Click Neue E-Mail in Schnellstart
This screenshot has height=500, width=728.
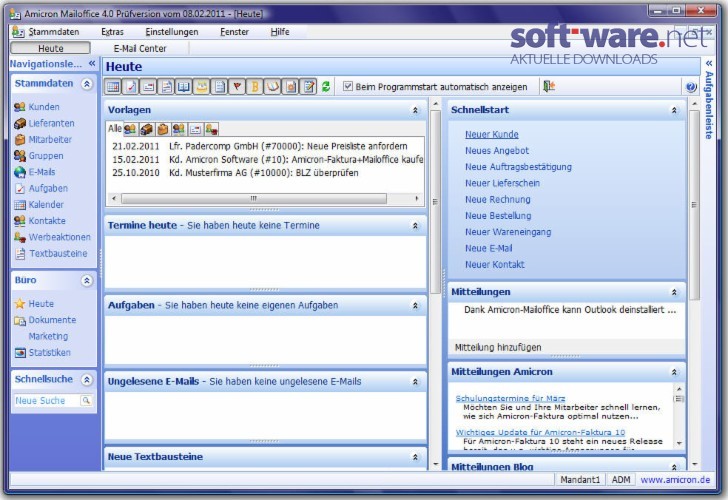click(x=488, y=248)
